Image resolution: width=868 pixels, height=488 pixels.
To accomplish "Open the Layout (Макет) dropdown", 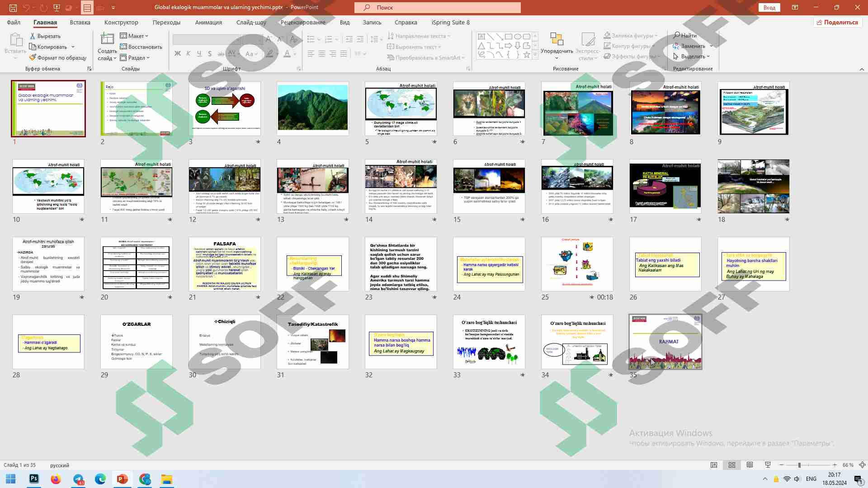I will click(x=134, y=36).
